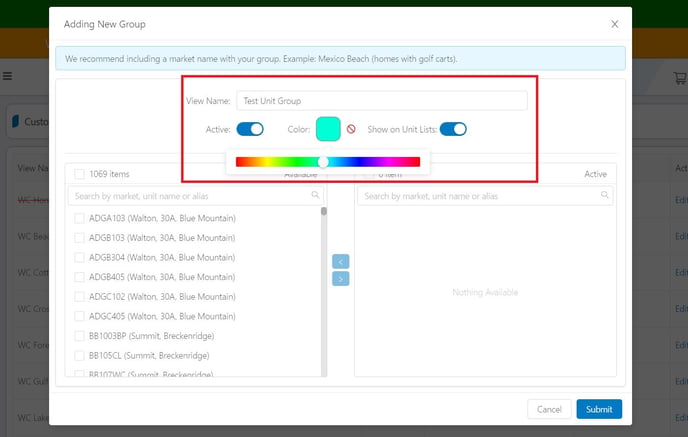Click the Active list search field
This screenshot has width=688, height=437.
485,196
